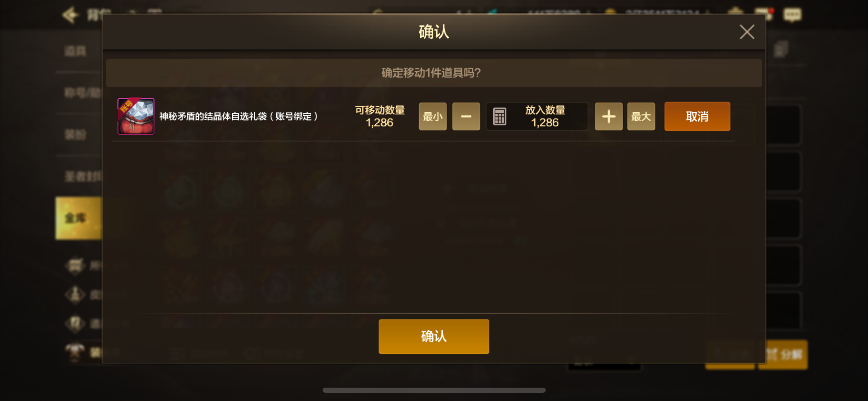Decrease quantity with the minus button
Image resolution: width=868 pixels, height=401 pixels.
pos(466,117)
